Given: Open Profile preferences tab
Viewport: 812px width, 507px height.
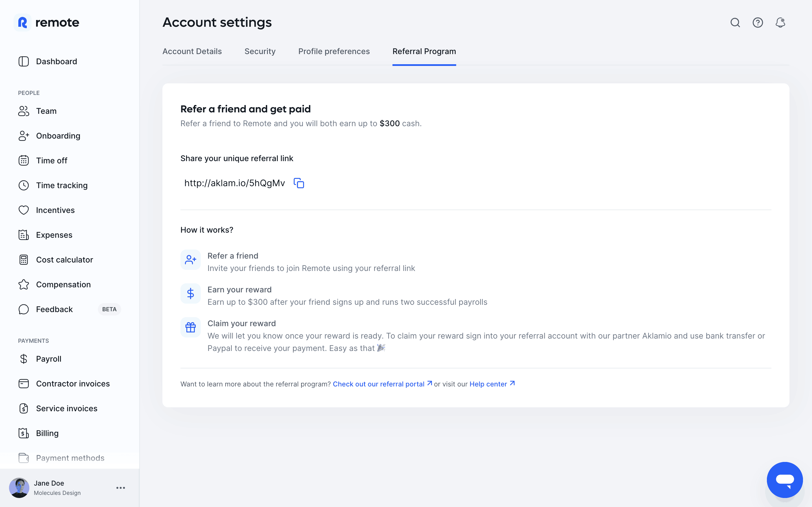Looking at the screenshot, I should click(x=334, y=51).
